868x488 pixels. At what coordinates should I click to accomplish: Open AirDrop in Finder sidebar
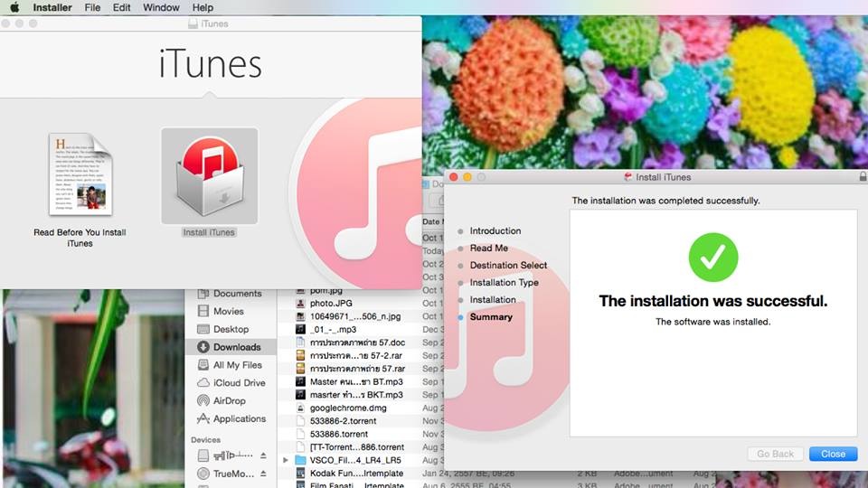(231, 400)
